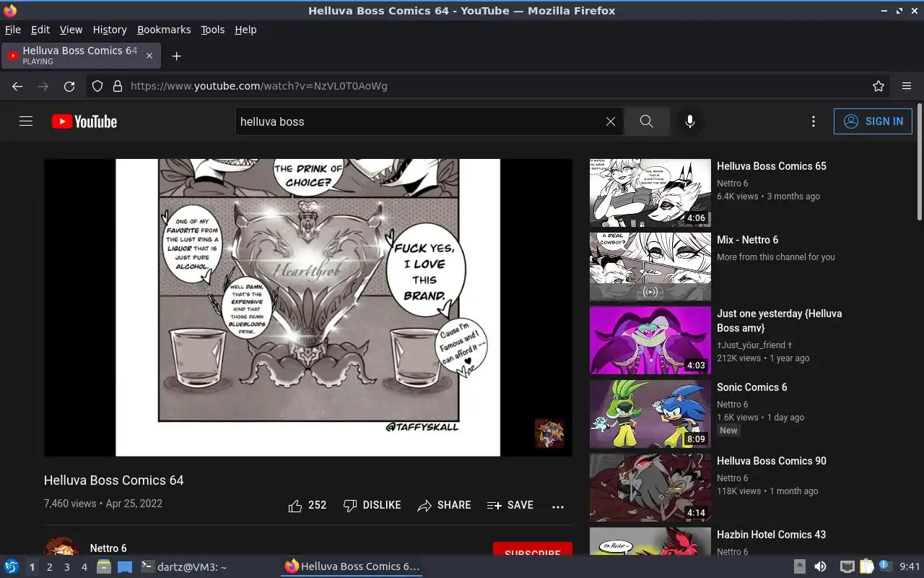
Task: Select the Helluva Boss Comics 64 browser tab
Action: [81, 56]
